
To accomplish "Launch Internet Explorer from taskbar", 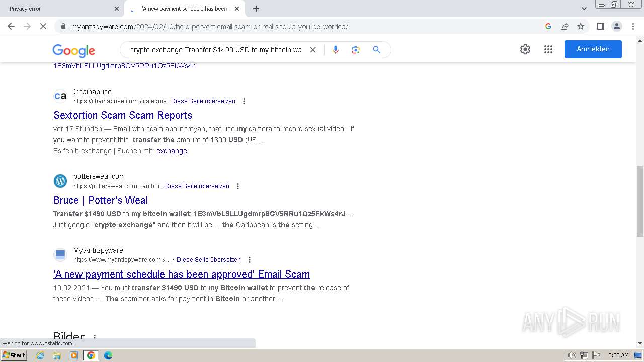I will coord(40,355).
